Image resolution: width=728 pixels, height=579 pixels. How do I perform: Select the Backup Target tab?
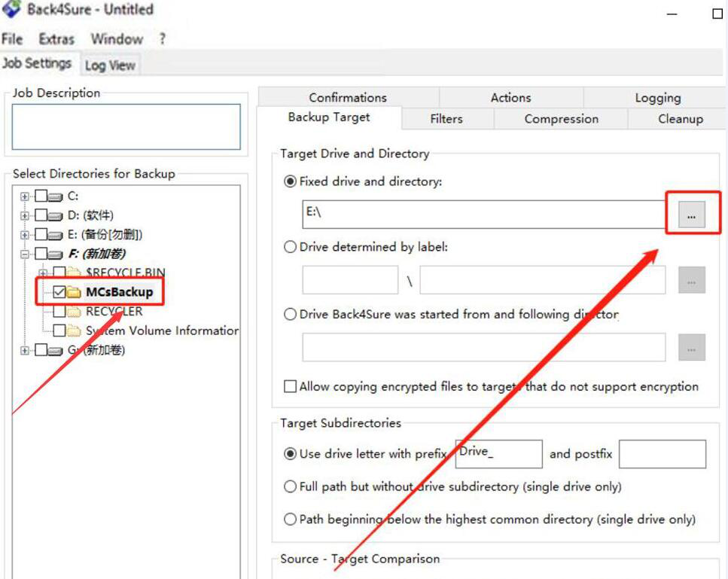pos(329,117)
